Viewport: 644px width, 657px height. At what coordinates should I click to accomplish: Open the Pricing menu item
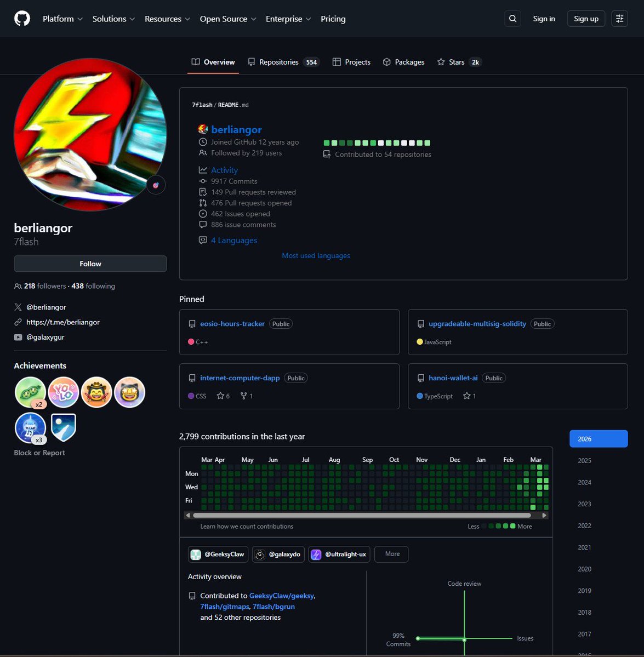coord(333,19)
